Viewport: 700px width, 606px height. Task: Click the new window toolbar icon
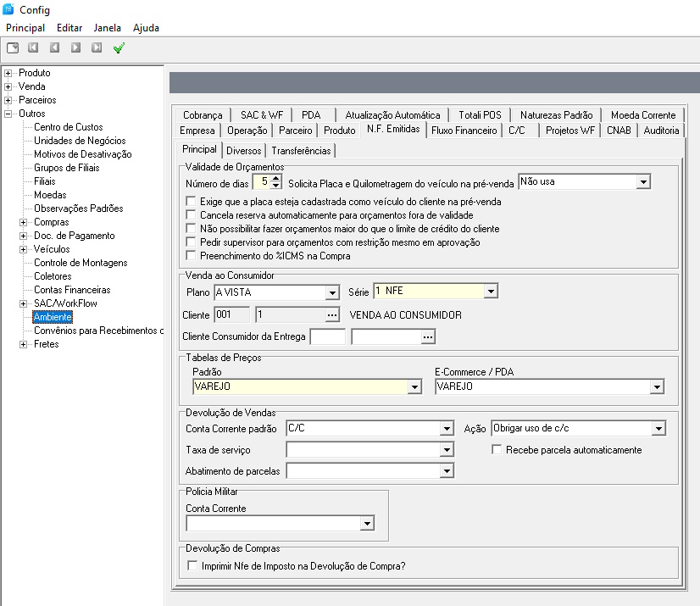pyautogui.click(x=13, y=48)
